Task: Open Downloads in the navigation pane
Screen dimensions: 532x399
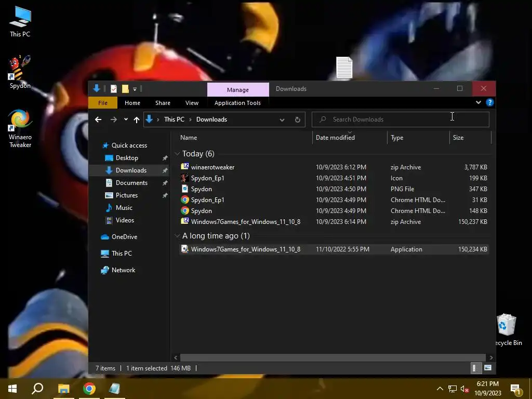Action: (x=130, y=170)
